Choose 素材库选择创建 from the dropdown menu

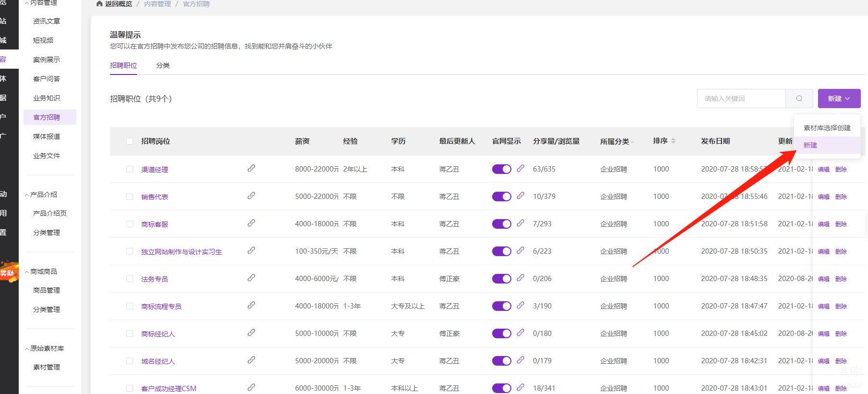(827, 128)
